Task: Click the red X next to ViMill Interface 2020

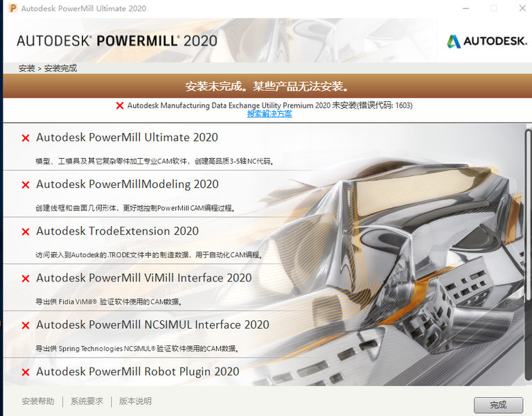Action: pyautogui.click(x=26, y=279)
